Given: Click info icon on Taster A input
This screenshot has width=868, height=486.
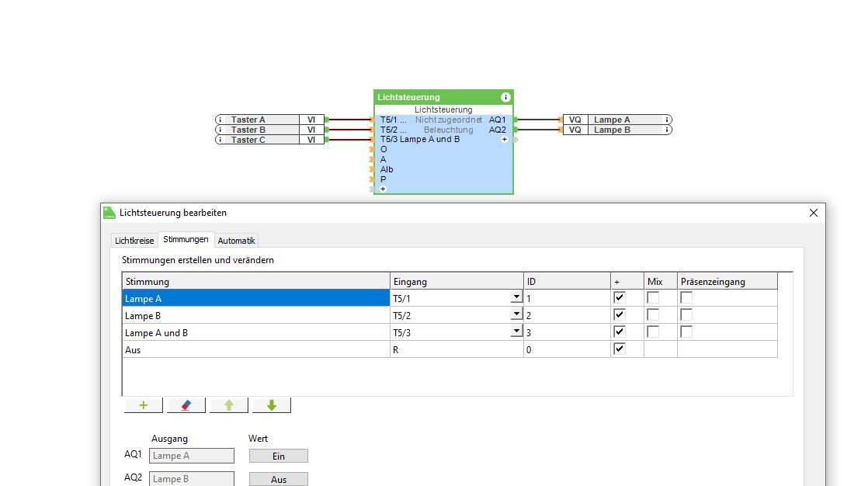Looking at the screenshot, I should (x=220, y=120).
